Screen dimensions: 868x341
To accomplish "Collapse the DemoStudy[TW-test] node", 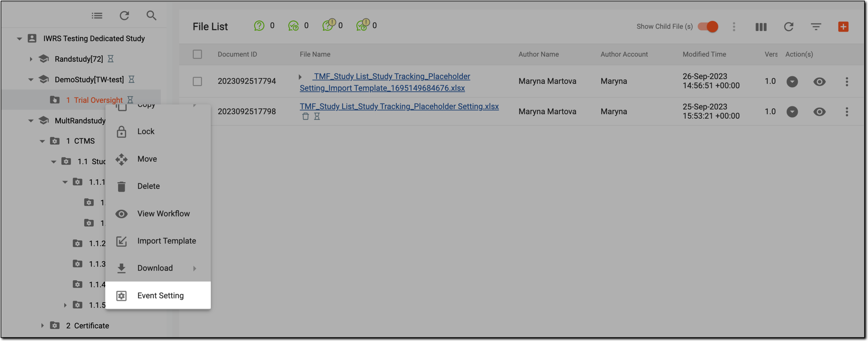I will 31,79.
